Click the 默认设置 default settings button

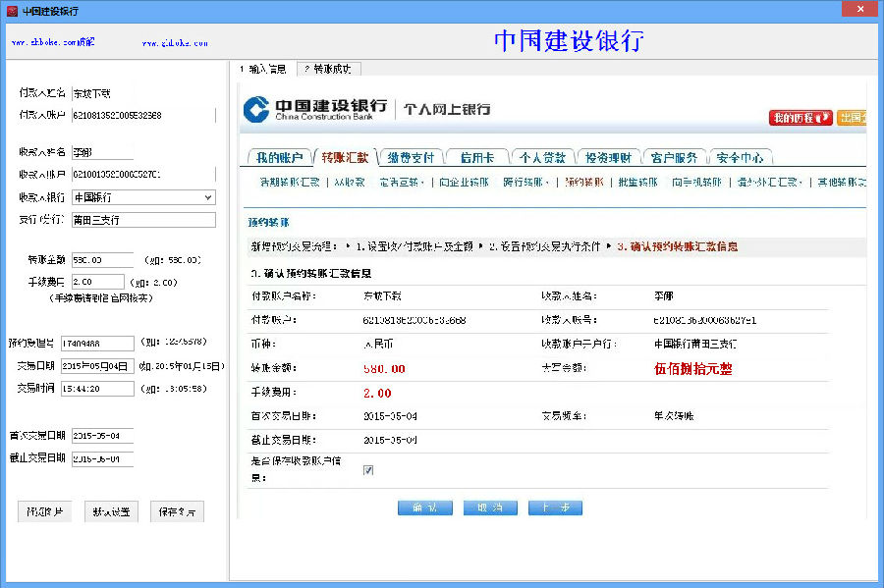(x=110, y=510)
